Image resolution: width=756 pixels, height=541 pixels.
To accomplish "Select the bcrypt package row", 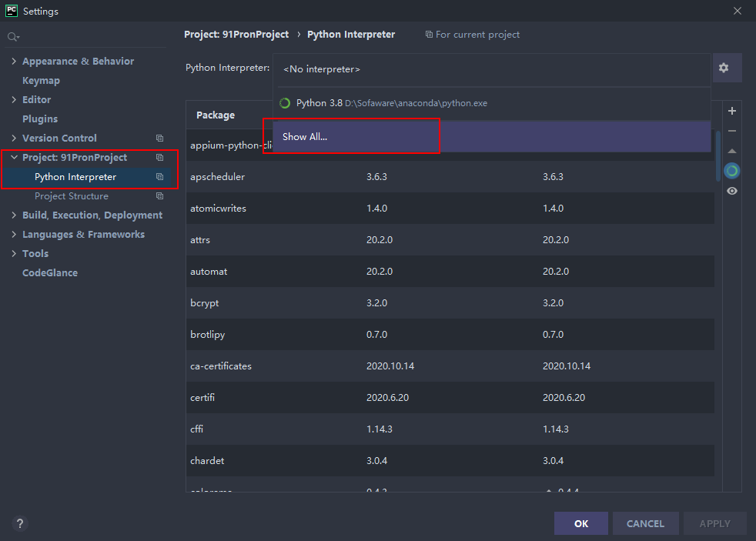I will [450, 303].
